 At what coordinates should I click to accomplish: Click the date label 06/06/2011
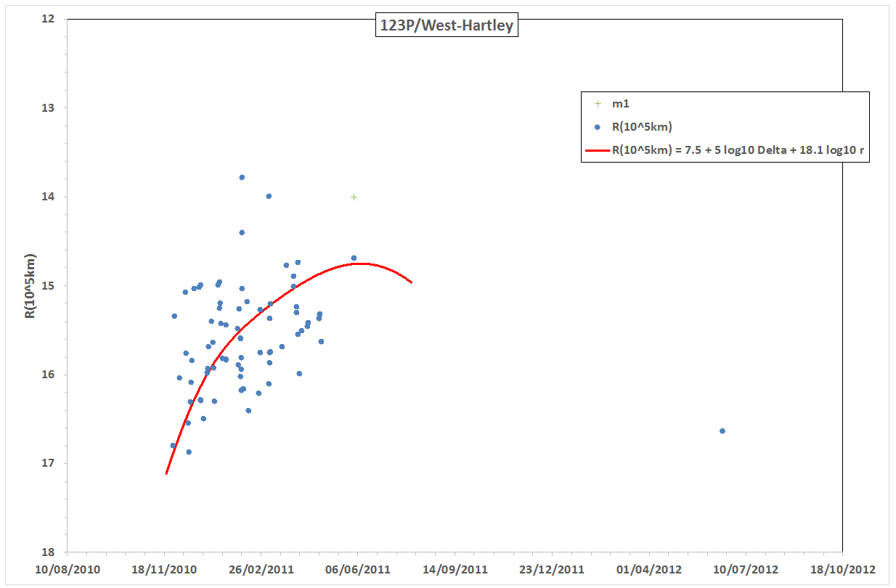click(358, 570)
